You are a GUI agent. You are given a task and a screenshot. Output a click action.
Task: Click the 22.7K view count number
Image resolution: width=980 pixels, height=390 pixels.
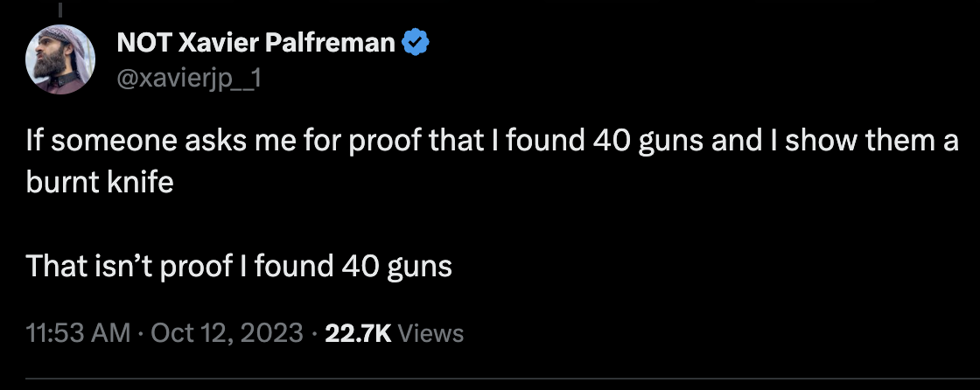(x=358, y=333)
